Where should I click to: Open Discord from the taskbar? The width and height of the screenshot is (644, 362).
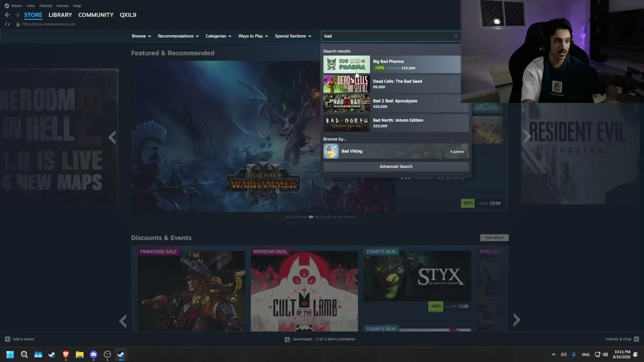tap(93, 354)
